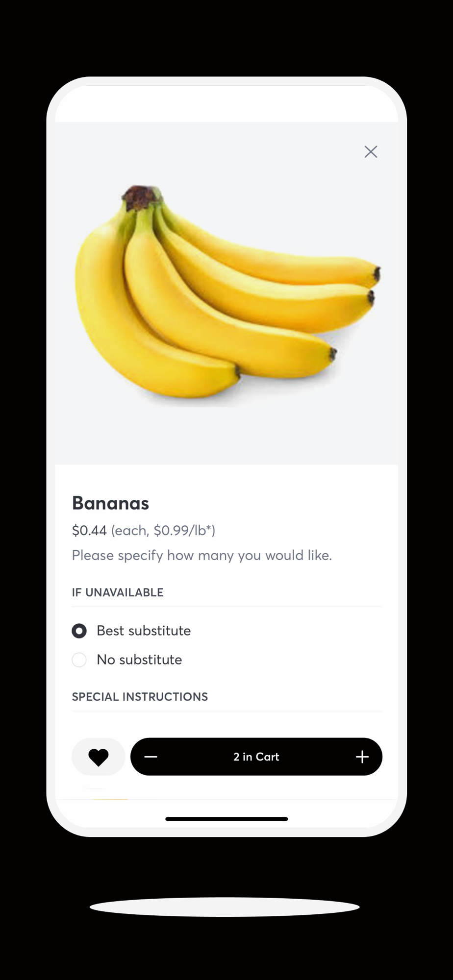Click the field beneath Special Instructions
Viewport: 453px width, 980px height.
coord(226,723)
